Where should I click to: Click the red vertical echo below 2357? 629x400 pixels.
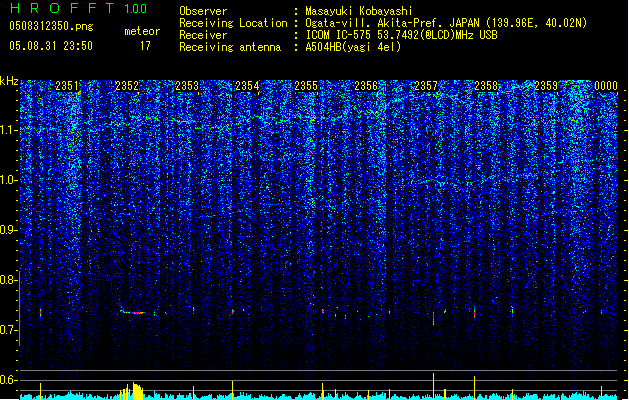(434, 318)
